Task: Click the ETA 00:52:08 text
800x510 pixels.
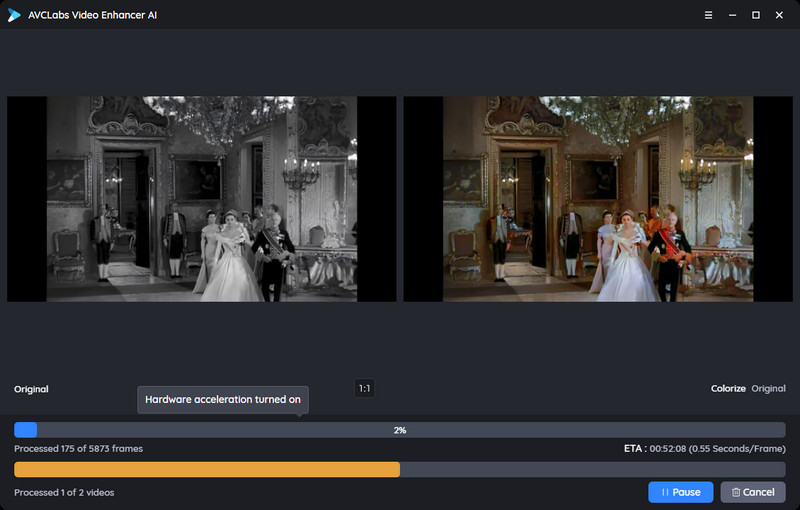Action: point(705,449)
